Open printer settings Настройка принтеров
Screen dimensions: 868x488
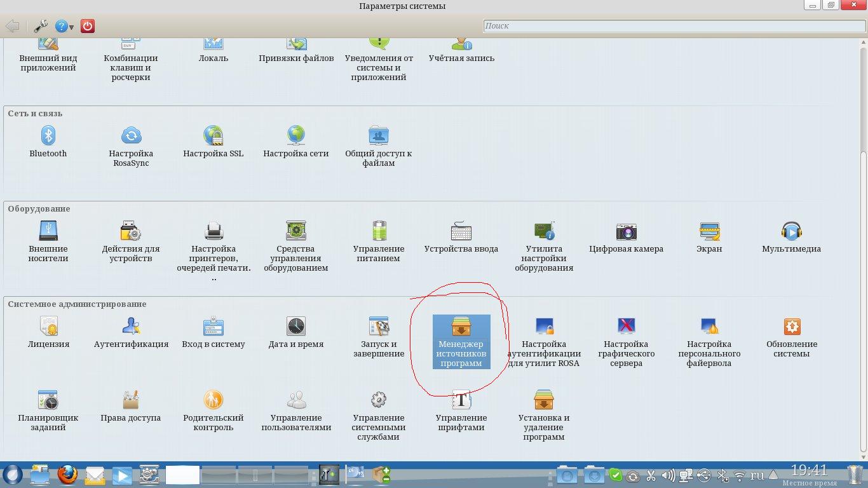[214, 250]
